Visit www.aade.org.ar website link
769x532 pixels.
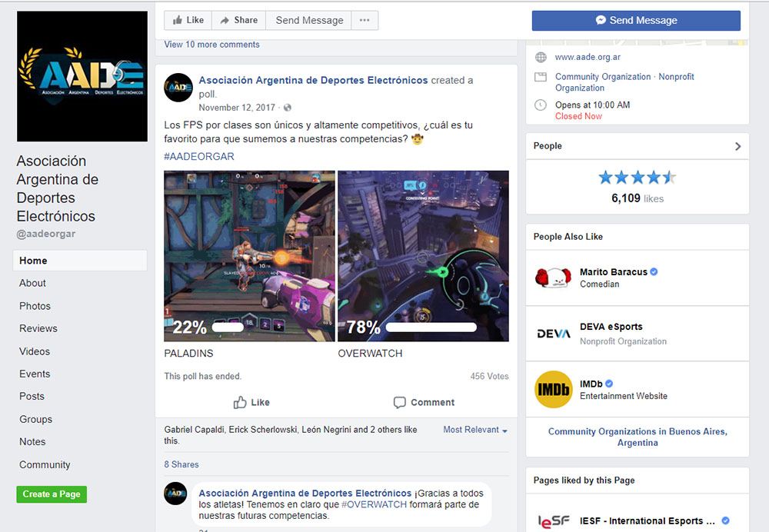pos(588,58)
